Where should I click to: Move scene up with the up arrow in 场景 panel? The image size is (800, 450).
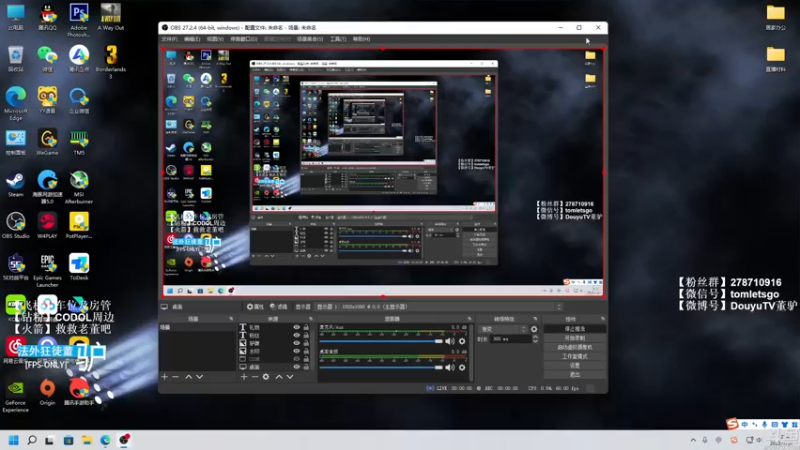[188, 377]
